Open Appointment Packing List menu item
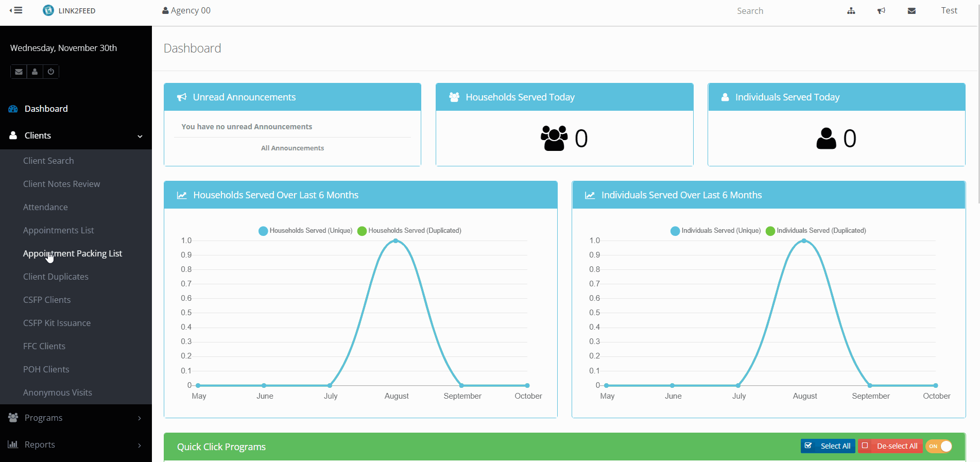Viewport: 980px width, 462px height. (x=73, y=253)
